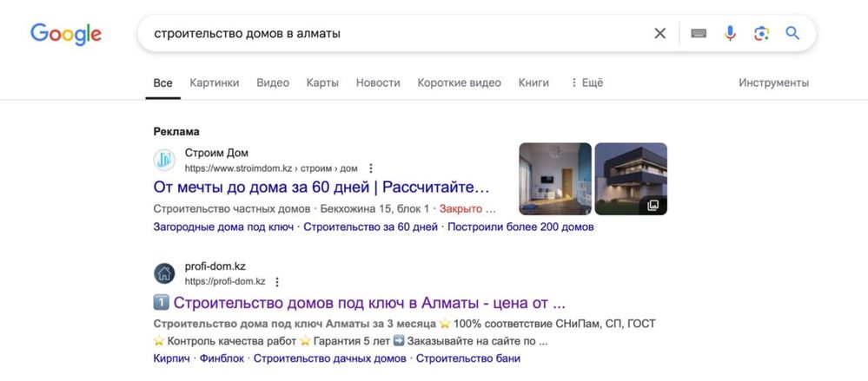Start voice search with microphone icon
This screenshot has width=868, height=381.
pyautogui.click(x=730, y=34)
